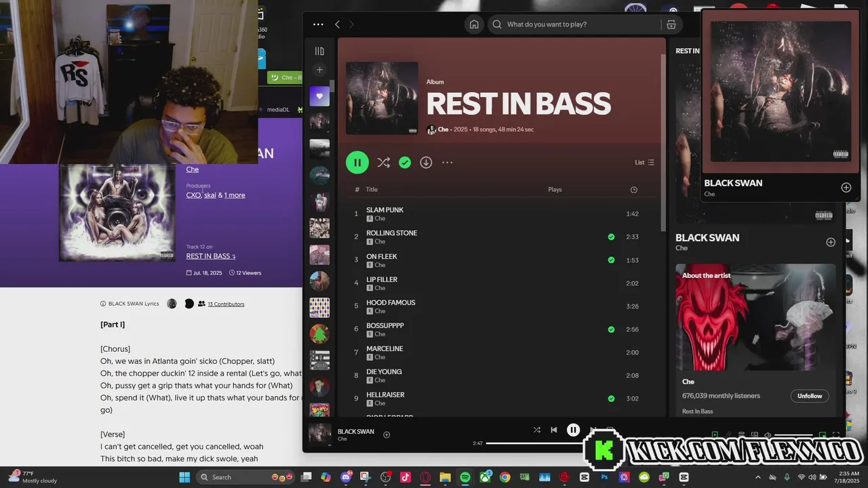Viewport: 868px width, 488px height.
Task: Open the taskbar clock and date
Action: (x=848, y=477)
